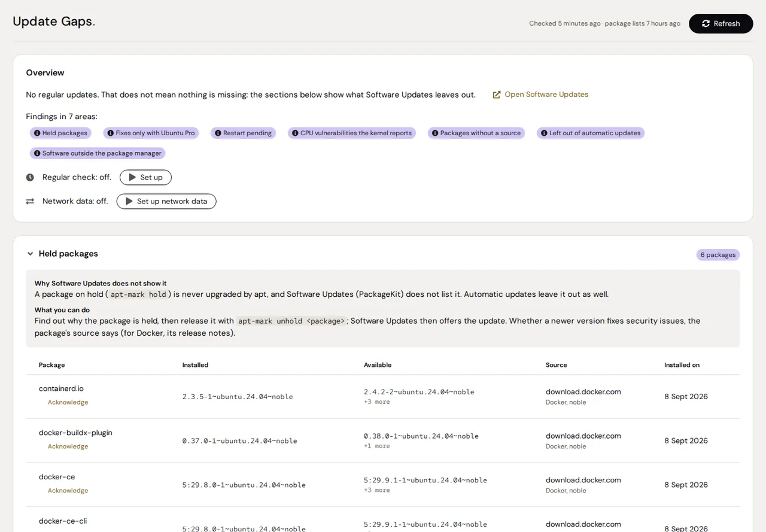Click the Refresh button
766x532 pixels.
[x=721, y=23]
